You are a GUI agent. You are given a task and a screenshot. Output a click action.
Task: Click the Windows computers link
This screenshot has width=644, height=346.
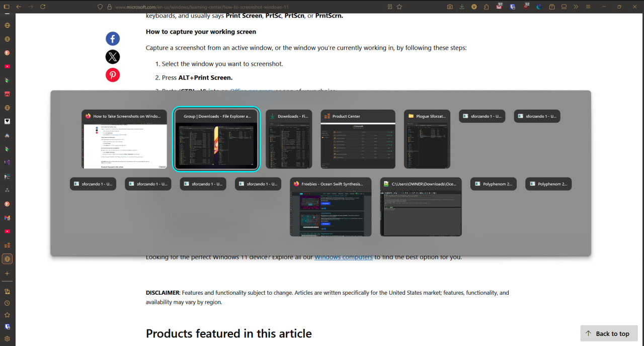click(x=344, y=257)
